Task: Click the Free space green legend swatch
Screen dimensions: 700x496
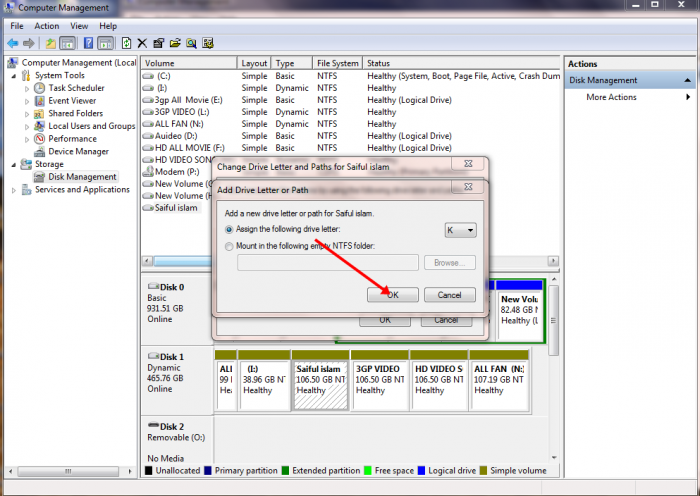Action: 368,471
